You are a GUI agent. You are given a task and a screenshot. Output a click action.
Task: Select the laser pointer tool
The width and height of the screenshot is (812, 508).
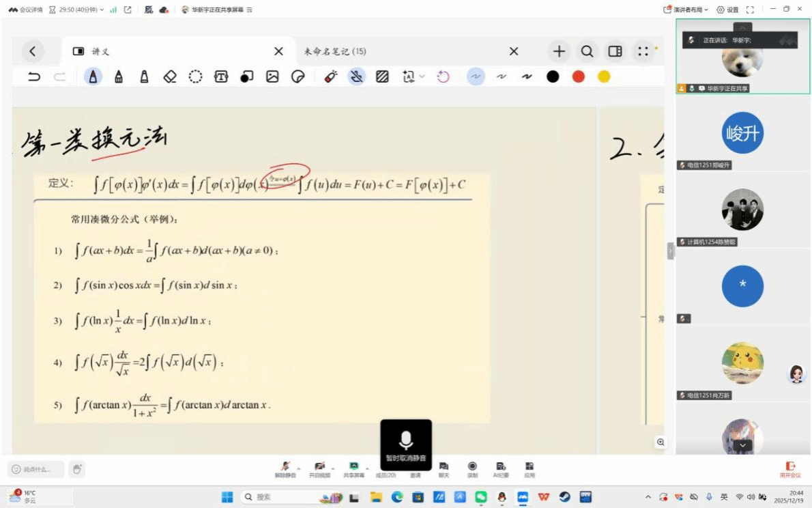(330, 76)
